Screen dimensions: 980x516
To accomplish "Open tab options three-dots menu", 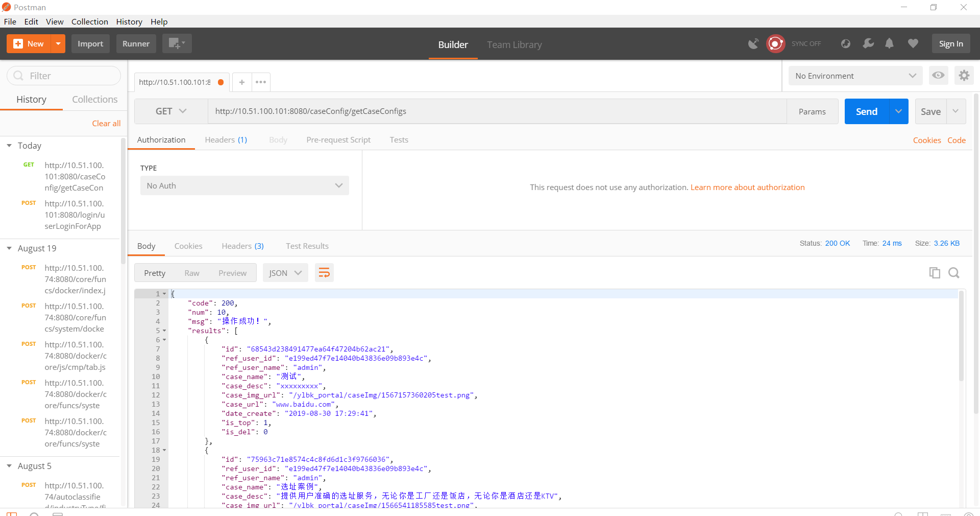I will pyautogui.click(x=261, y=82).
